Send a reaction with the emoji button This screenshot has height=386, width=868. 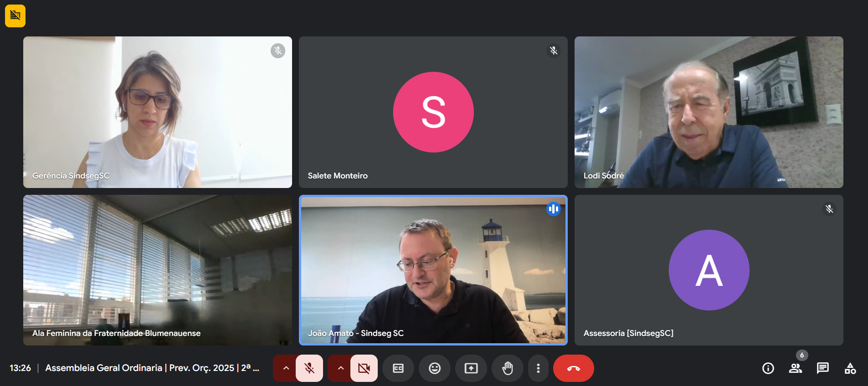[434, 368]
